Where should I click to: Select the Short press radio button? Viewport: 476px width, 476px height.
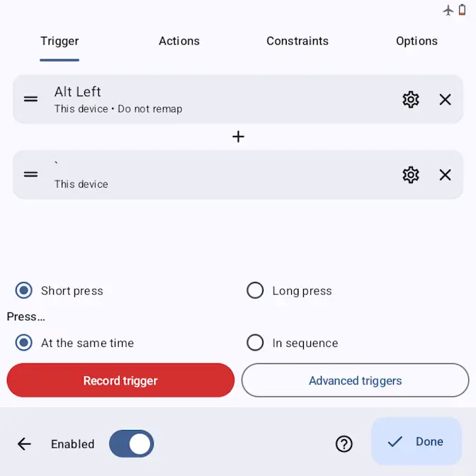pyautogui.click(x=23, y=290)
